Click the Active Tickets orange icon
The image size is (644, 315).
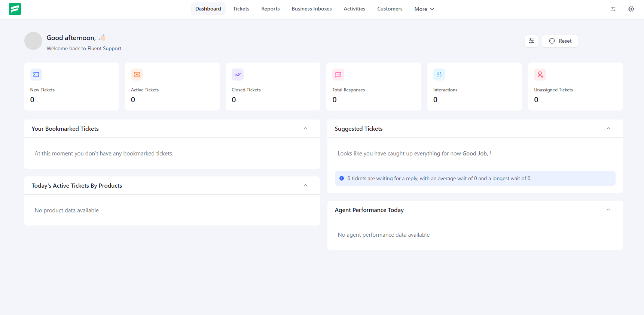tap(137, 75)
